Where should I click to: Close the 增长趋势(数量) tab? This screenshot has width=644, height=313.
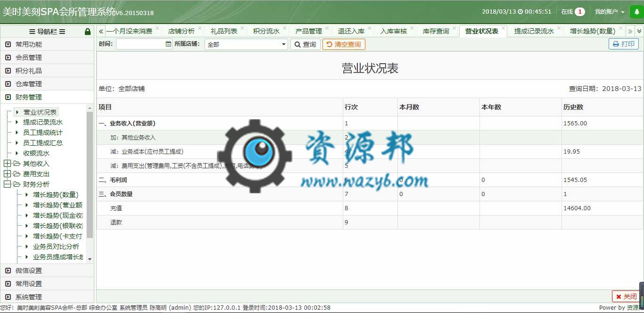620,28
